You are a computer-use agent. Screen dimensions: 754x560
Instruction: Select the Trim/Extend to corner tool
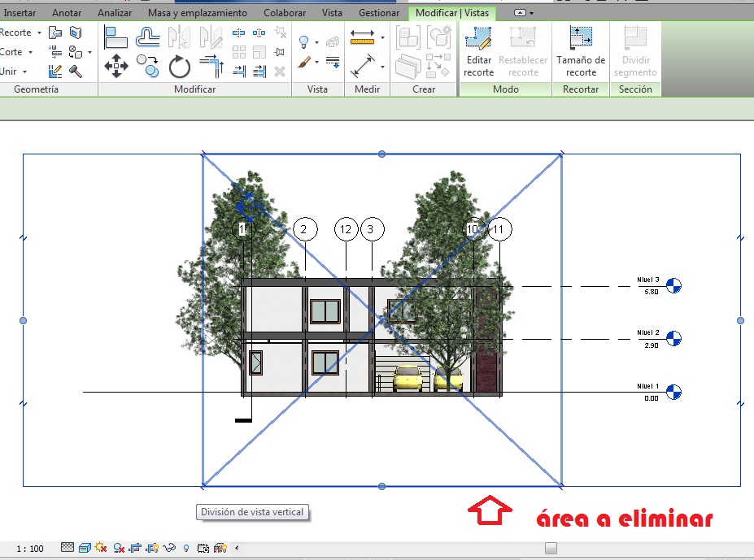click(x=211, y=66)
